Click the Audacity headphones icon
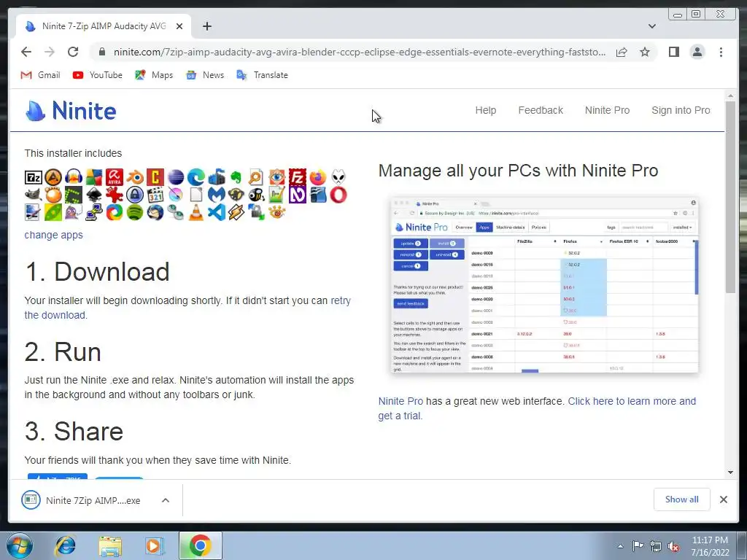747x560 pixels. click(x=74, y=178)
